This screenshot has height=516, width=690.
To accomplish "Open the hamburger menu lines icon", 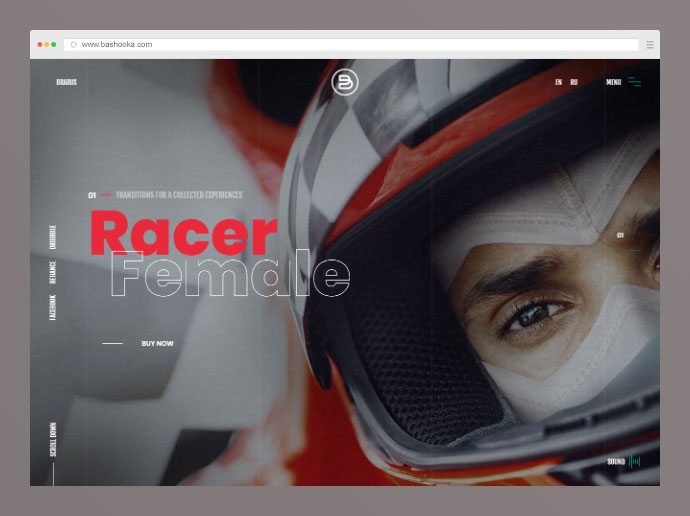I will click(x=634, y=82).
